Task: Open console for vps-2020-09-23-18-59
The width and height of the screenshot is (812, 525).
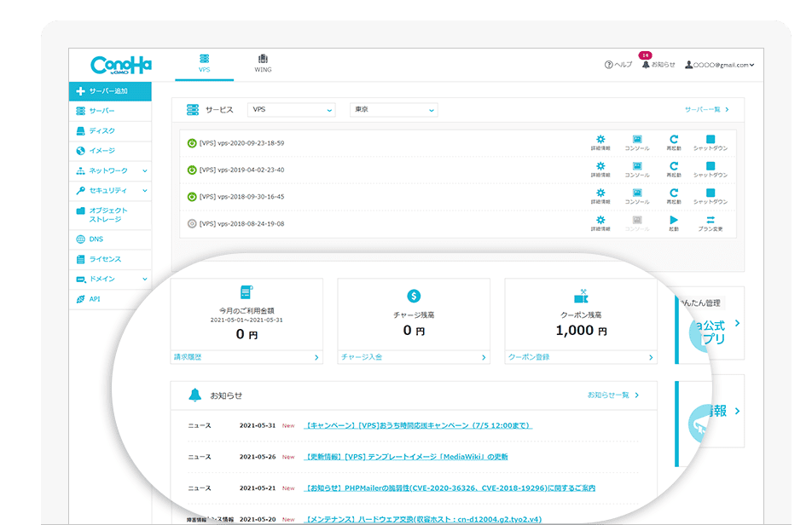Action: coord(636,143)
